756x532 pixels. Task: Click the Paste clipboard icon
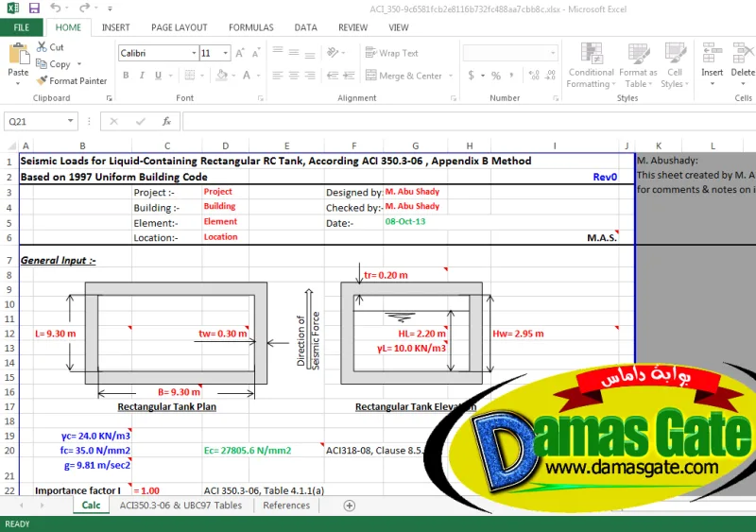coord(19,54)
